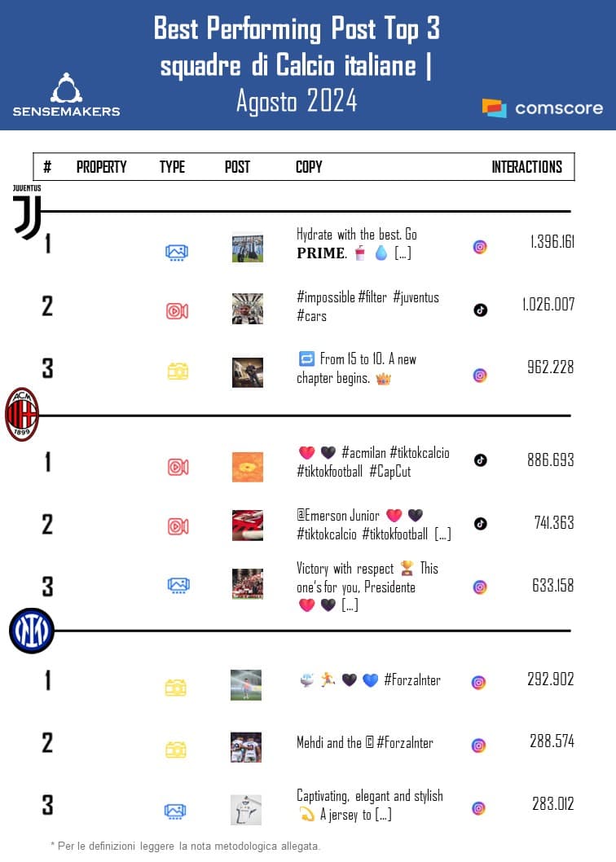
Task: Click the Juventus club logo
Action: pyautogui.click(x=27, y=213)
